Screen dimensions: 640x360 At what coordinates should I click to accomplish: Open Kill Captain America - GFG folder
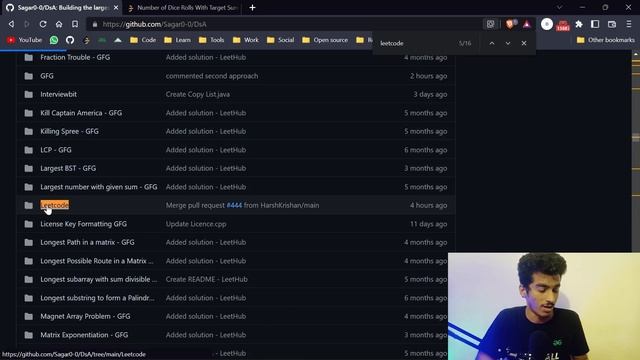81,113
